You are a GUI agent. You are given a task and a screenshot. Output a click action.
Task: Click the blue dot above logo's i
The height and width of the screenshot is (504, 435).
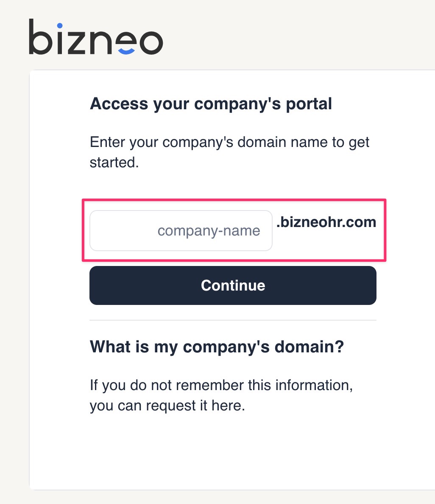(x=59, y=25)
